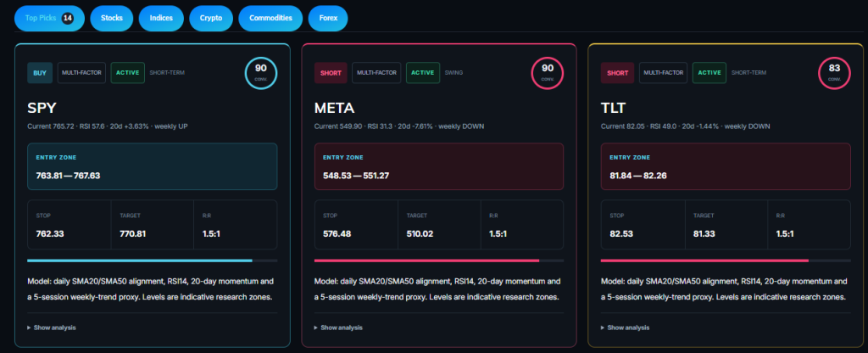Click the 14 count badge on Top Picks
This screenshot has height=353, width=868.
coord(68,19)
